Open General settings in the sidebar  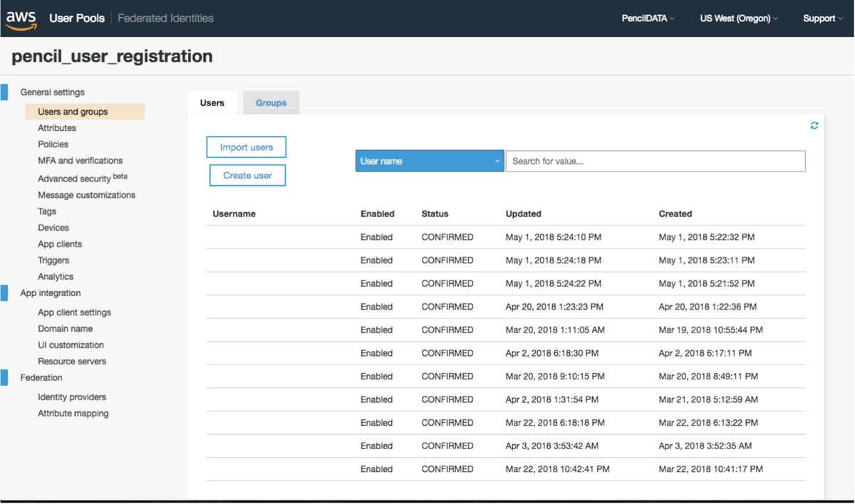[52, 93]
